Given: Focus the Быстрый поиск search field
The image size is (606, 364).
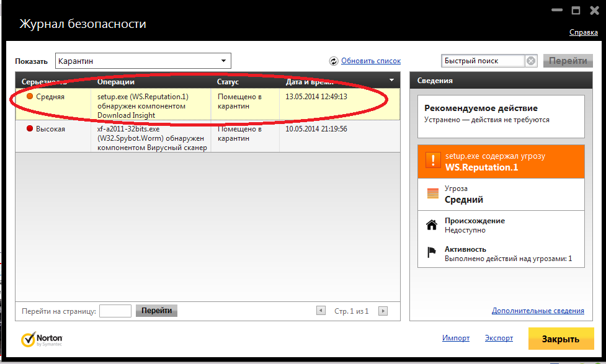Looking at the screenshot, I should [x=483, y=61].
